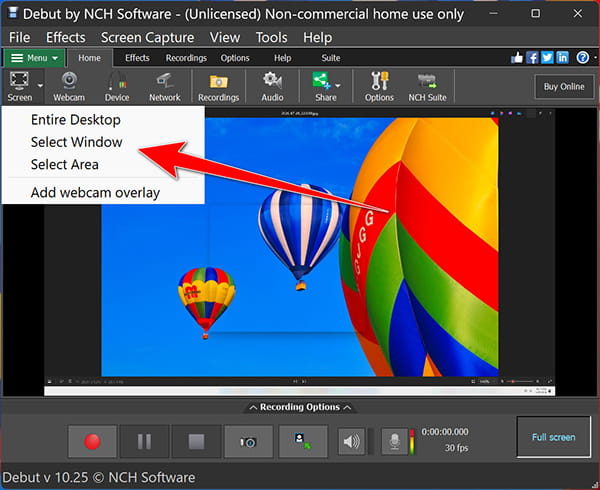
Task: Start recording with the red button
Action: (92, 441)
